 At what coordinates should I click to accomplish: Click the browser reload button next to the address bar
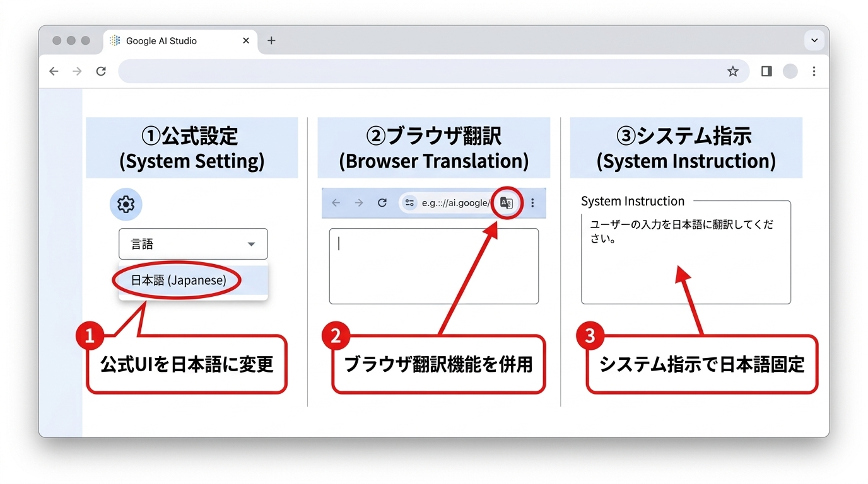tap(101, 71)
